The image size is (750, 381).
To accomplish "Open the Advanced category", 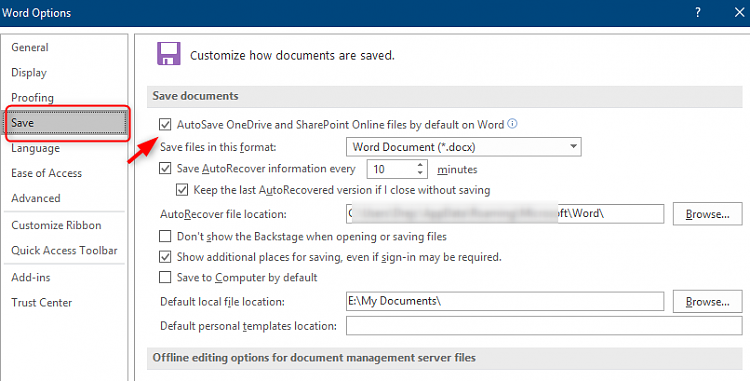I will coord(36,198).
